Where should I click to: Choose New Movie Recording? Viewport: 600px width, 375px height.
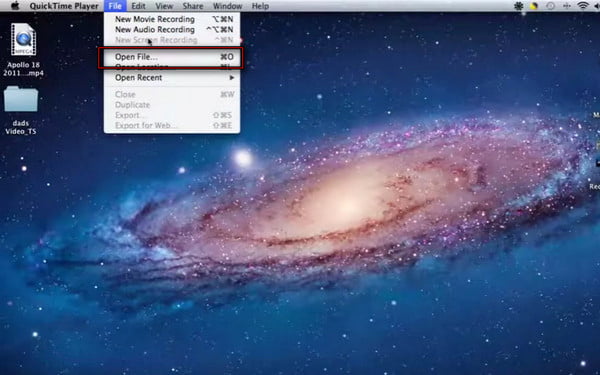click(x=172, y=19)
